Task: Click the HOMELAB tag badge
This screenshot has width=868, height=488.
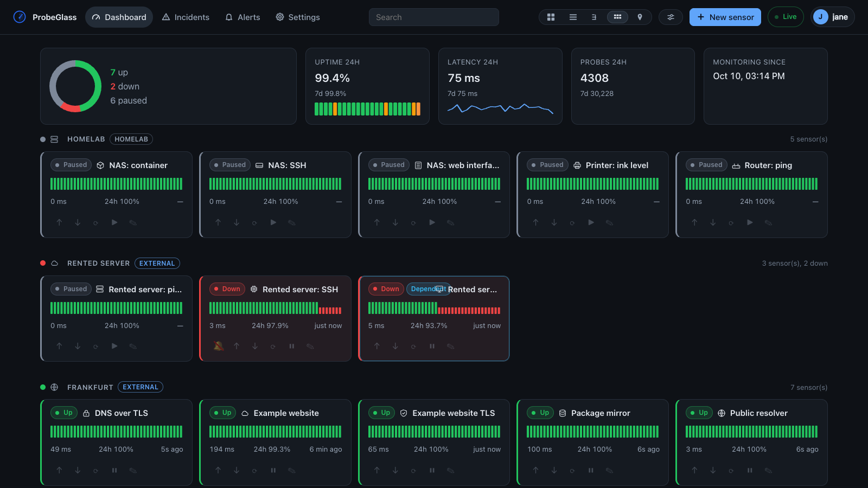Action: [x=131, y=139]
